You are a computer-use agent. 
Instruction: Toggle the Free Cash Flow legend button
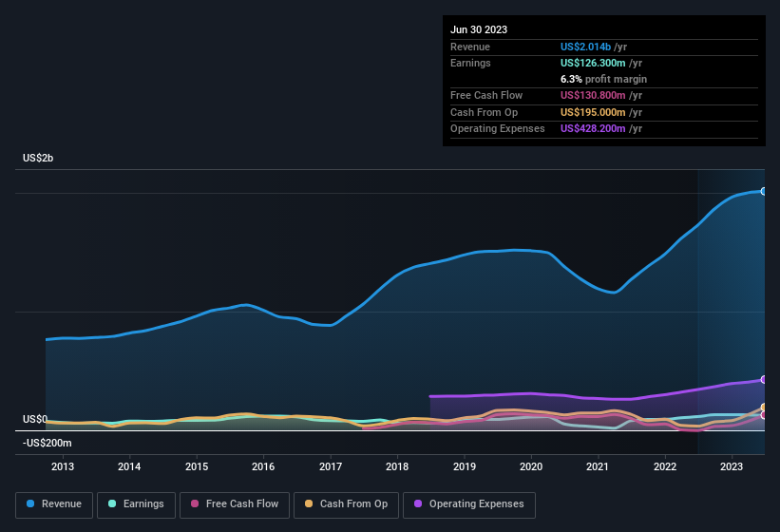[x=235, y=504]
